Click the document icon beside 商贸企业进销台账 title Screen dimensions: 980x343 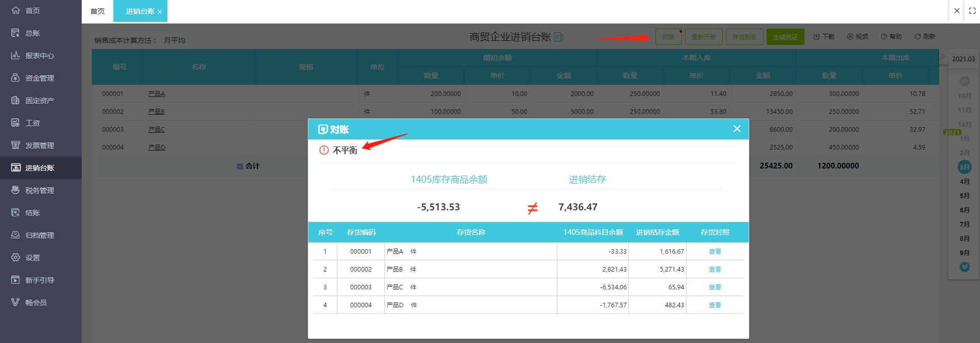pos(558,37)
